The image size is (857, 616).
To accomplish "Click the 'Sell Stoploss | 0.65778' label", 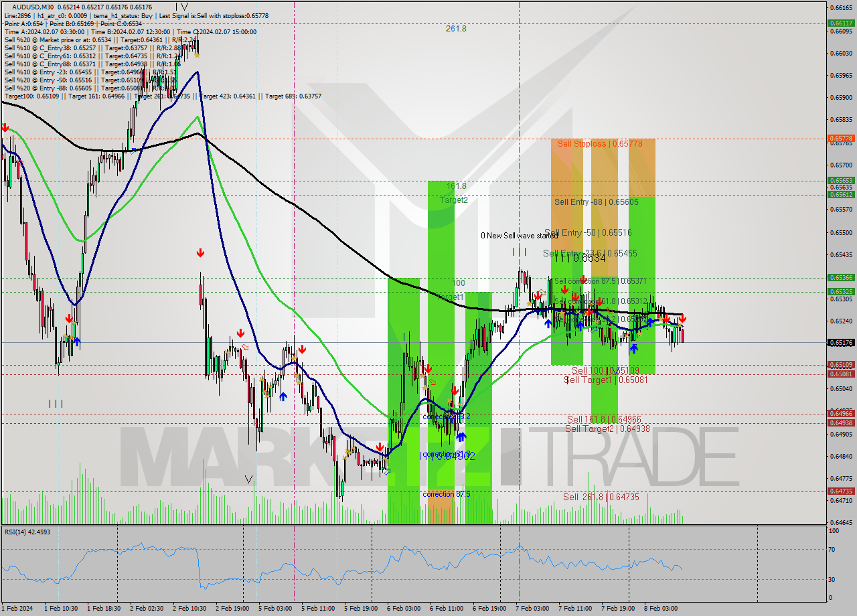I will 600,143.
